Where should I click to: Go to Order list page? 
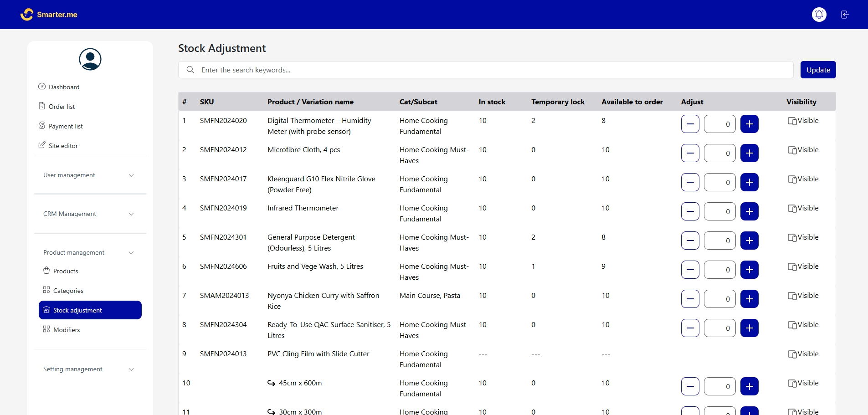(62, 107)
